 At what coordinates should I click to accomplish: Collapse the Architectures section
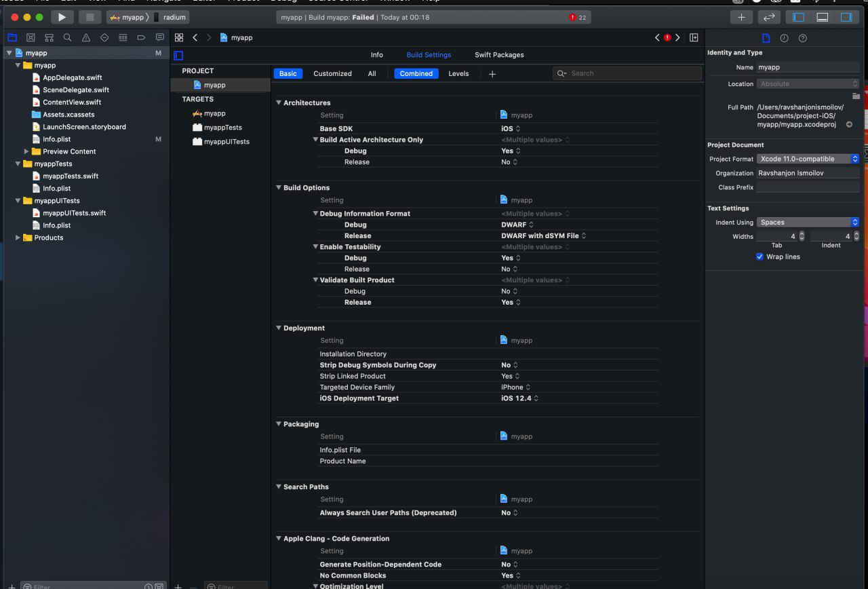(x=279, y=102)
